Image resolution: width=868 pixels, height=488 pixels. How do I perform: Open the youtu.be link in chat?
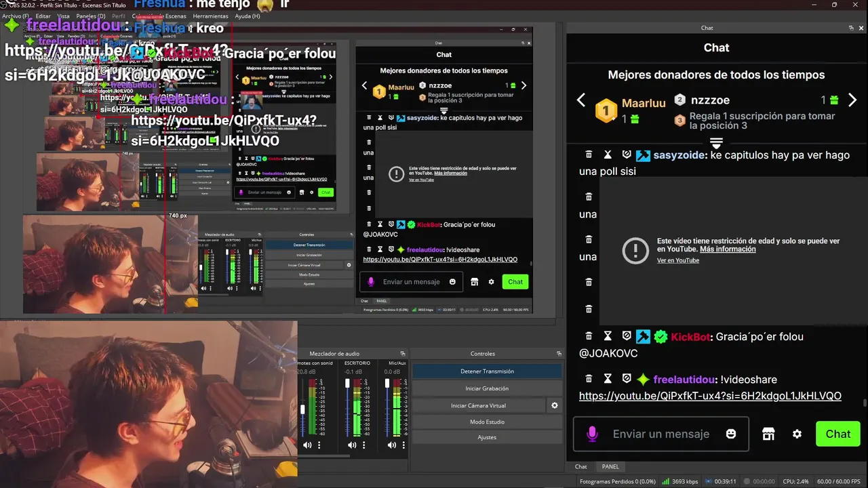click(x=710, y=396)
